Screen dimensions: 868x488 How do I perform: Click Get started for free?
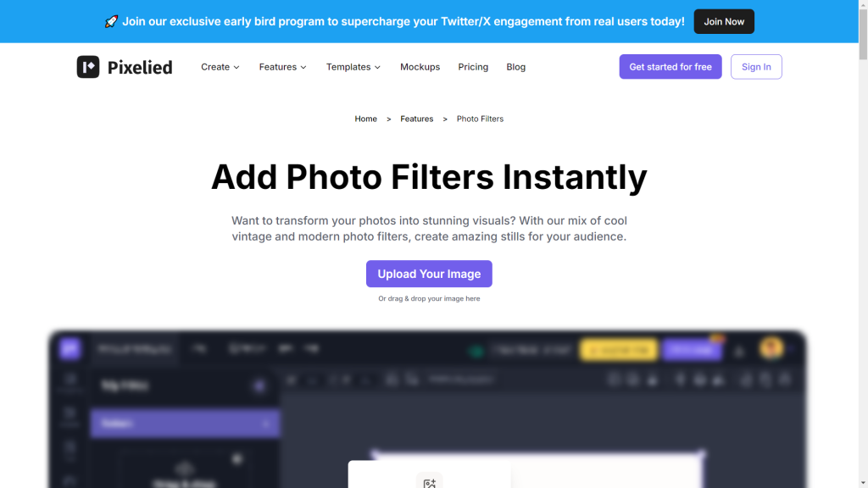click(x=670, y=67)
